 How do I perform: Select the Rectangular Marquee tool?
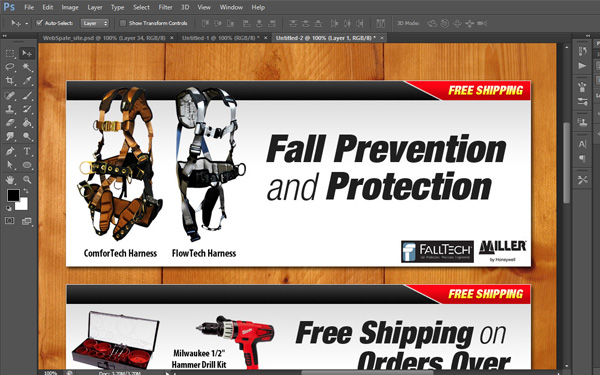point(10,53)
